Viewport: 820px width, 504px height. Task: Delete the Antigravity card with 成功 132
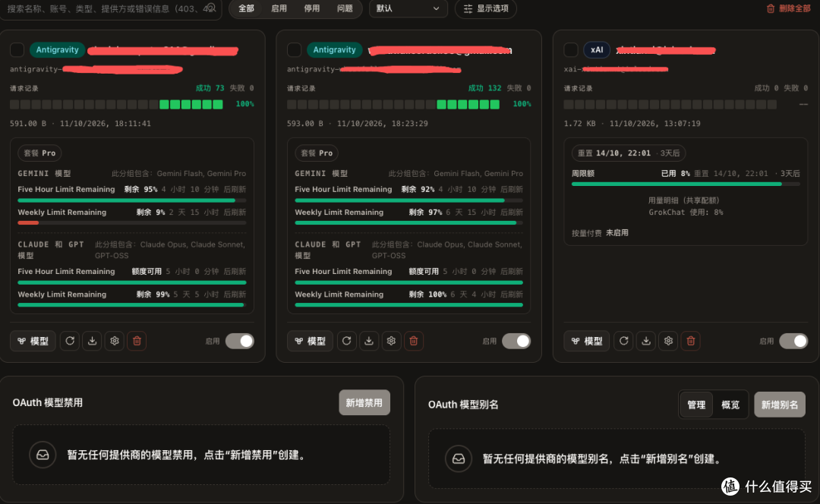pos(414,341)
